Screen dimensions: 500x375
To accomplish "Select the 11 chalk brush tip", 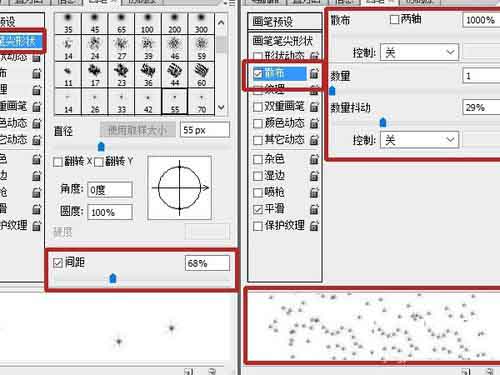I will 68,75.
